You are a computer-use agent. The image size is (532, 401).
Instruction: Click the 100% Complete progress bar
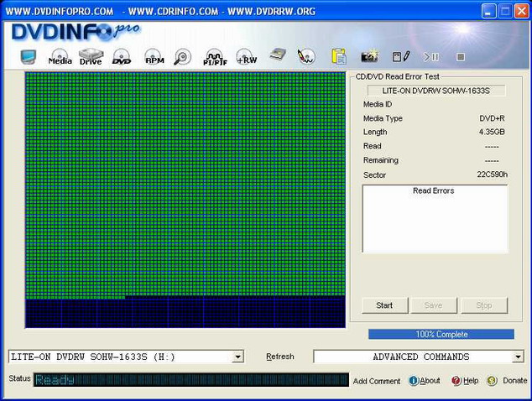pyautogui.click(x=441, y=334)
